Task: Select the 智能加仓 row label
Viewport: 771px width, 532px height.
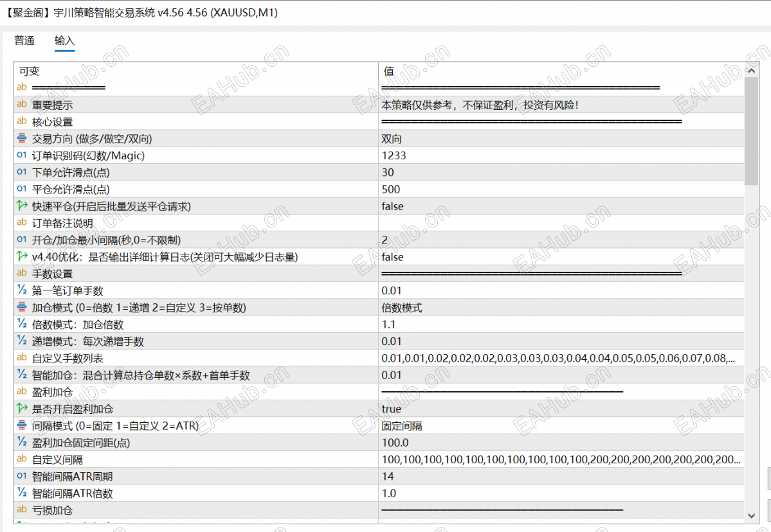Action: click(x=141, y=375)
